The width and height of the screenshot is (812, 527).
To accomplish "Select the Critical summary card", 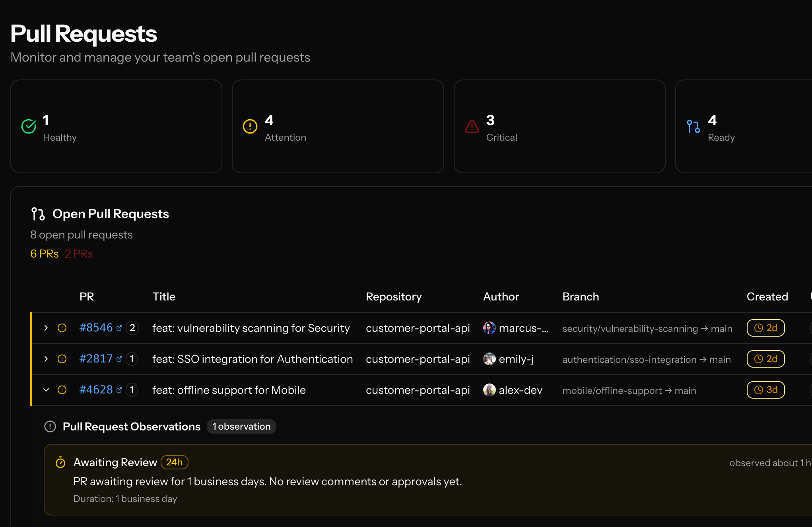I will [x=559, y=126].
